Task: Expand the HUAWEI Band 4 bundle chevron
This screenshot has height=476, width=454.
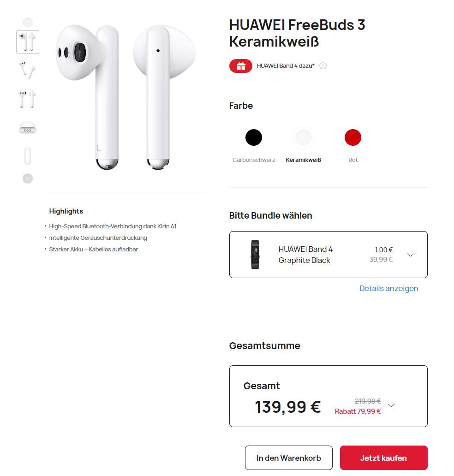Action: (x=411, y=255)
